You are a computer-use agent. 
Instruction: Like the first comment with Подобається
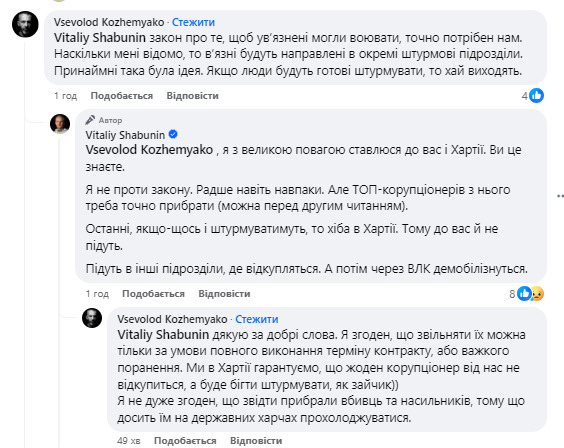click(122, 96)
